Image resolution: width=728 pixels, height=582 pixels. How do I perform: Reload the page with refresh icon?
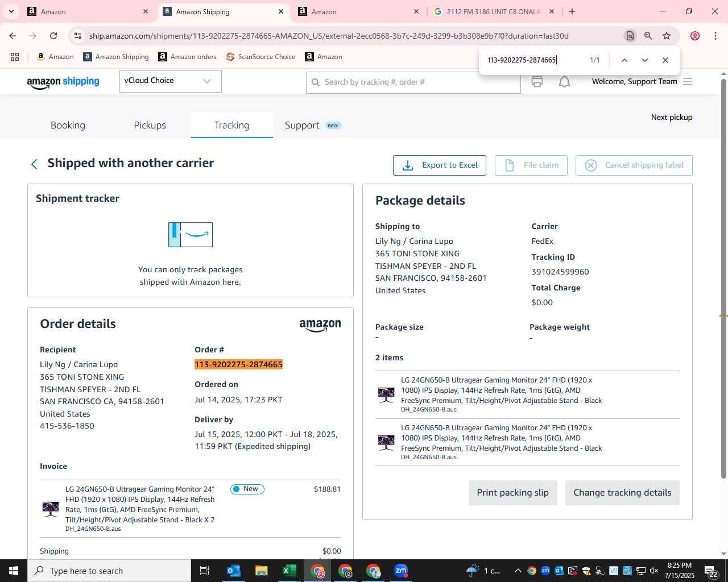click(53, 36)
